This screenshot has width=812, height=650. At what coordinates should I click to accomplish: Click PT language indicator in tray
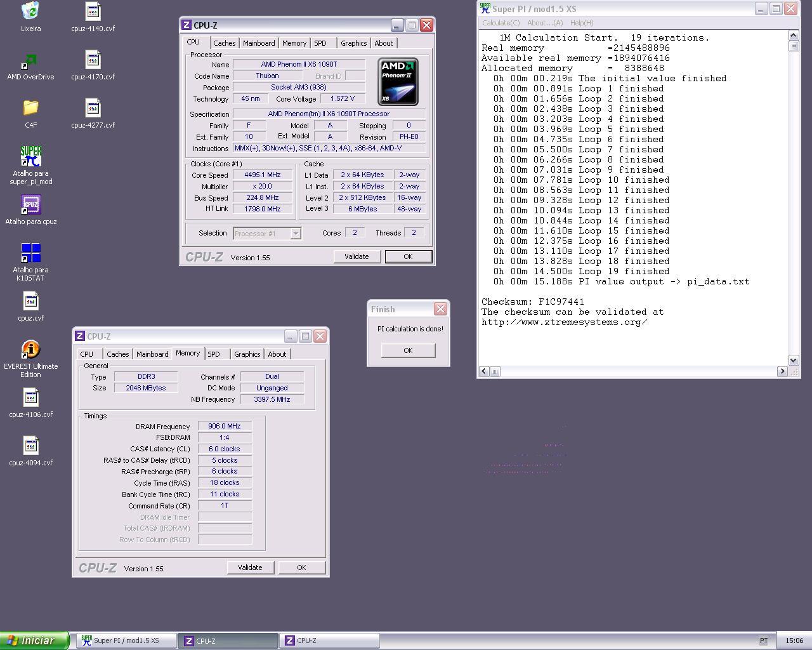764,640
